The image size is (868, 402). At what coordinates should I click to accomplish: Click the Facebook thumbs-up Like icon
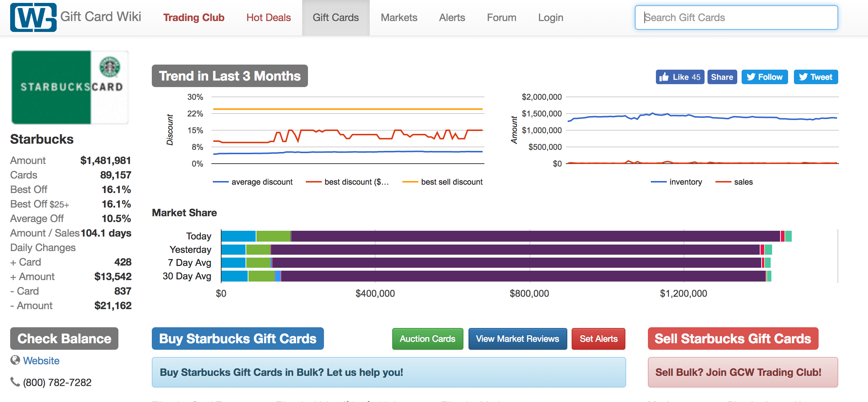664,77
